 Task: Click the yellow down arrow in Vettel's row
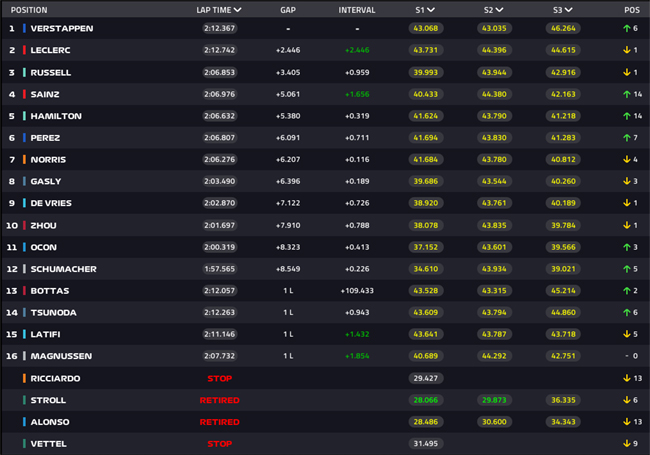tap(622, 444)
